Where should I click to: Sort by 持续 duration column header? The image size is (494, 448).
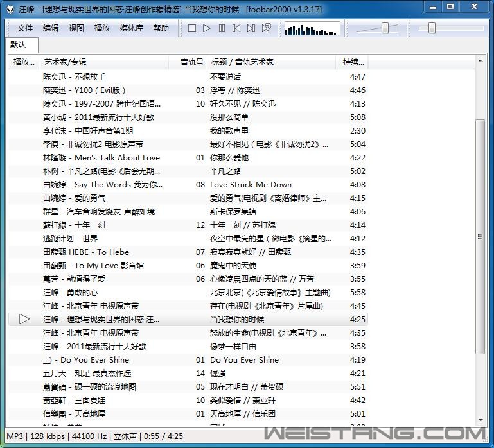[x=352, y=62]
